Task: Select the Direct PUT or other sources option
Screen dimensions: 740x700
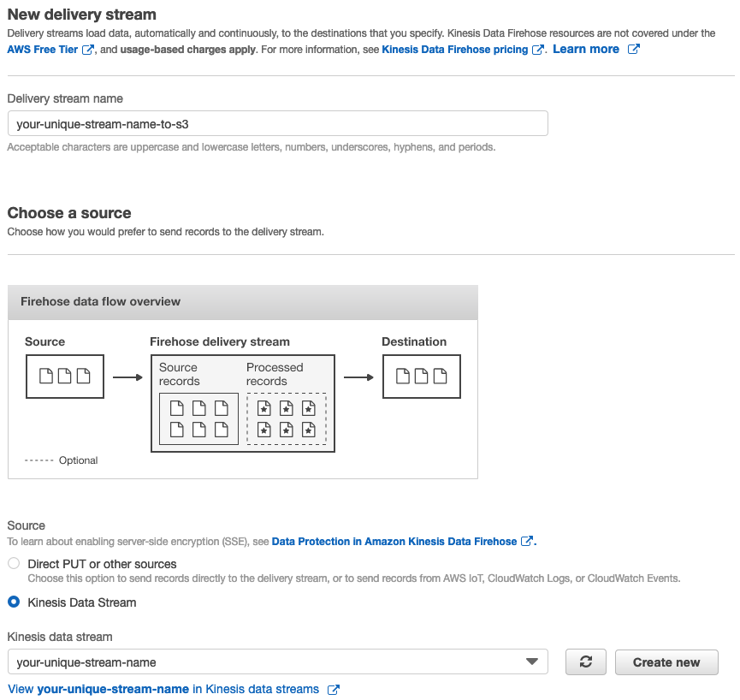Action: [x=13, y=563]
